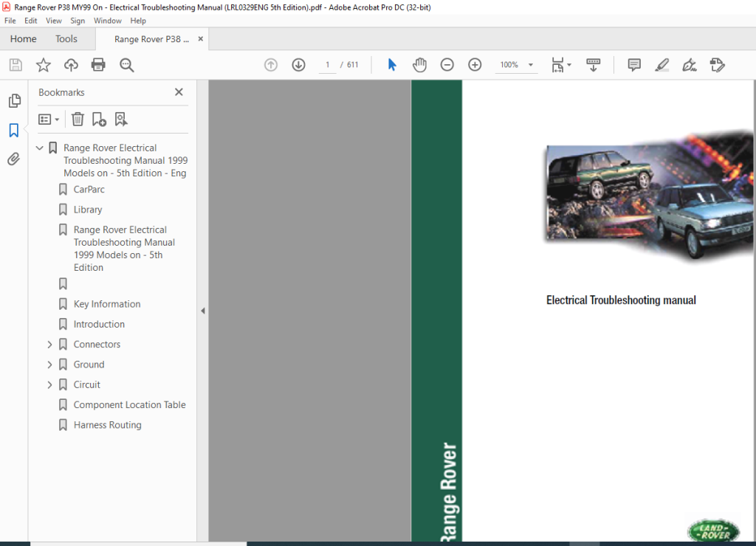Screen dimensions: 756x546
Task: Select the Highlight text tool
Action: click(661, 65)
